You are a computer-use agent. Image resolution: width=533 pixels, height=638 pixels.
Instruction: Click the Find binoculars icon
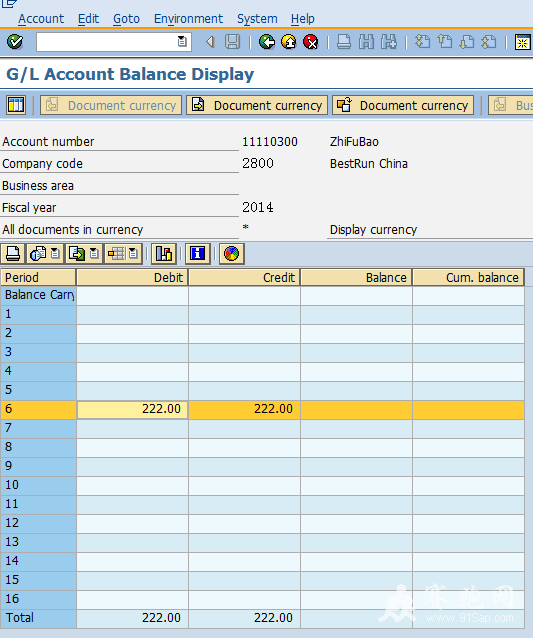point(366,42)
